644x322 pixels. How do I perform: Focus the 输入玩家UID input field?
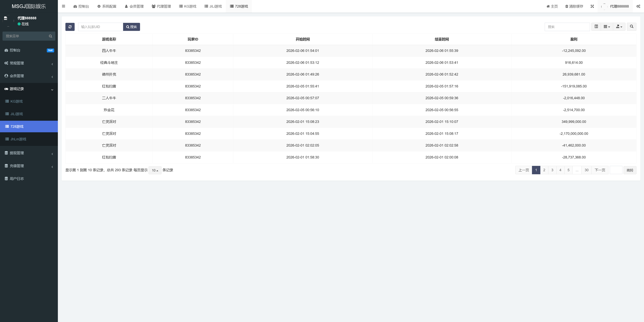click(x=100, y=27)
